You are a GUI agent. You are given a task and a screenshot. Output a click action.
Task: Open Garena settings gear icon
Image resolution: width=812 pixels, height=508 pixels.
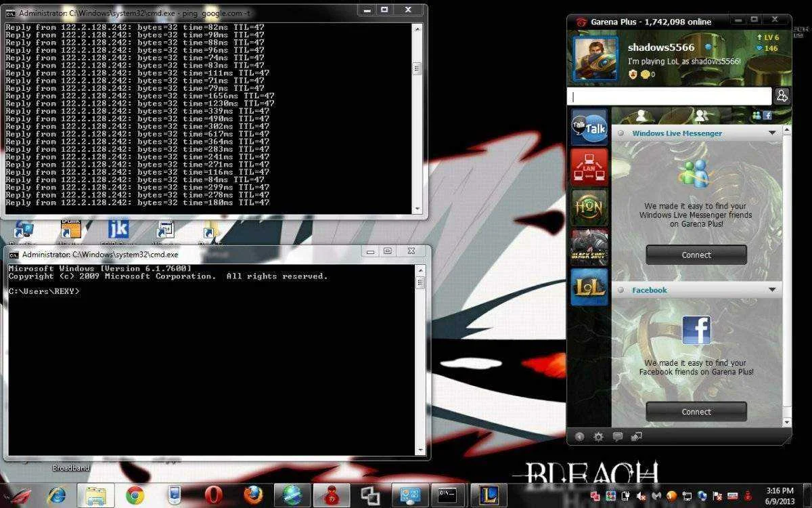tap(598, 437)
